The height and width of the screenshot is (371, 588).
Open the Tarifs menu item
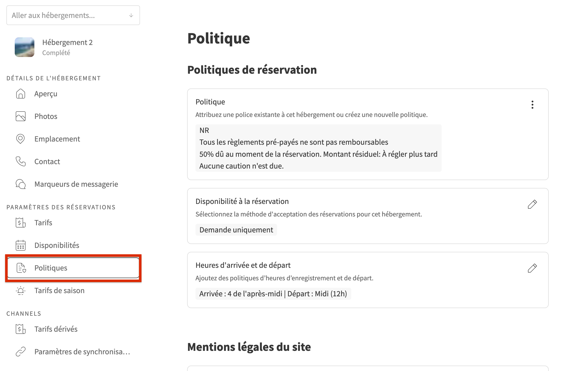43,223
